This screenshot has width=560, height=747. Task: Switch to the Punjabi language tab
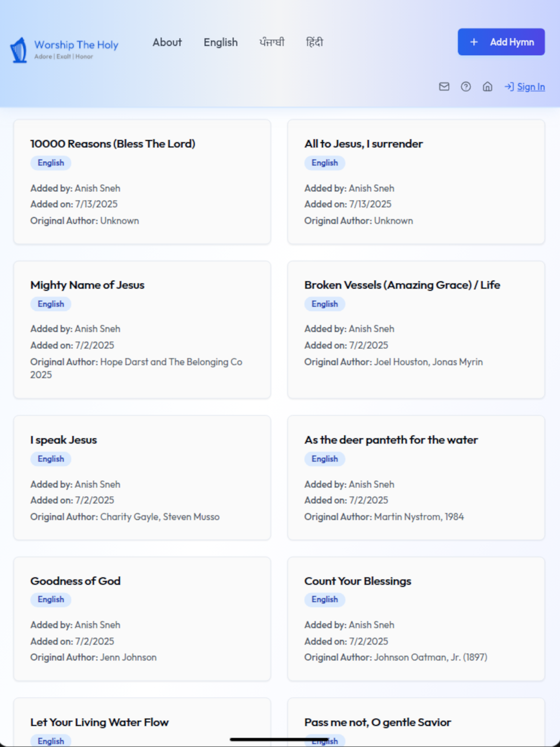tap(272, 42)
